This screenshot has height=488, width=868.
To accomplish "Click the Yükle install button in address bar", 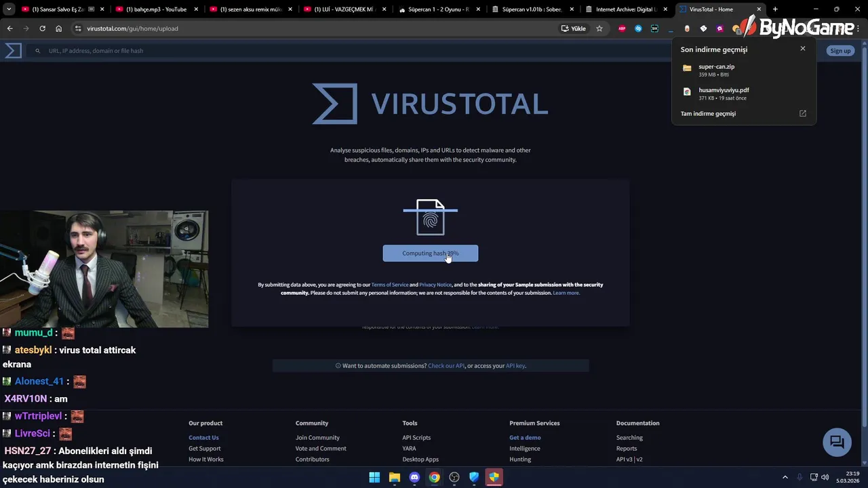I will [x=573, y=28].
